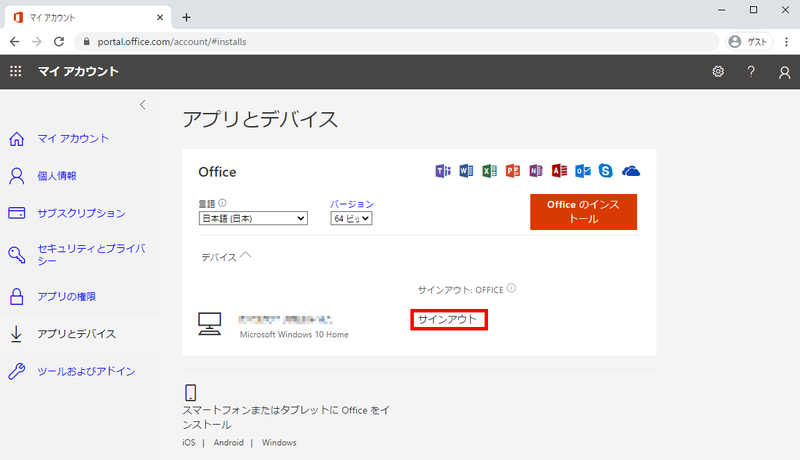Viewport: 800px width, 460px height.
Task: Click the smartphone icon
Action: click(x=190, y=393)
